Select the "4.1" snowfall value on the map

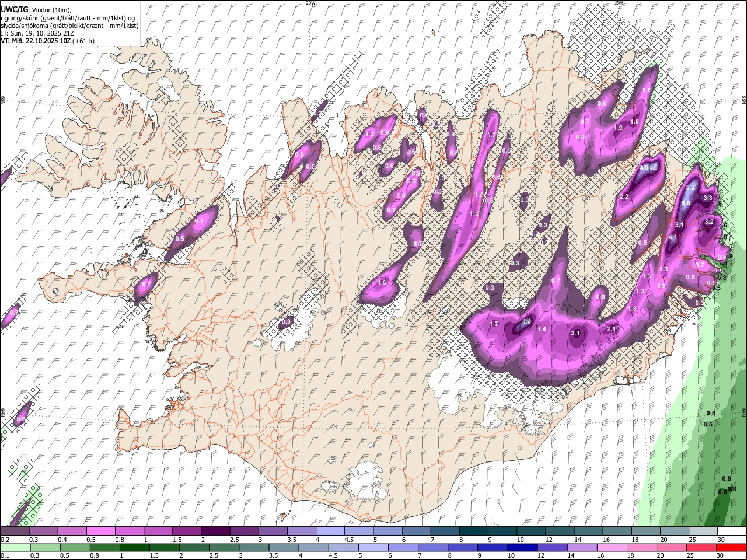click(672, 238)
